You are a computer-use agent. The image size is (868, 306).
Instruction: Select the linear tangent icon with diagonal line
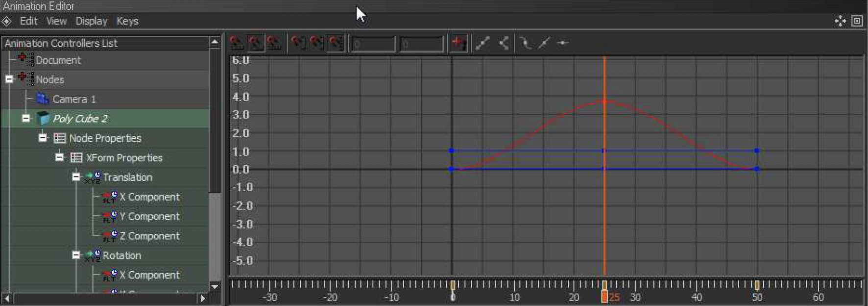click(482, 43)
